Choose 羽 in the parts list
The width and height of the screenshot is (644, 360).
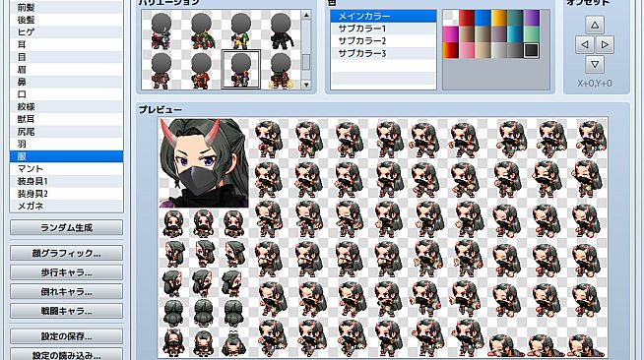pos(66,144)
